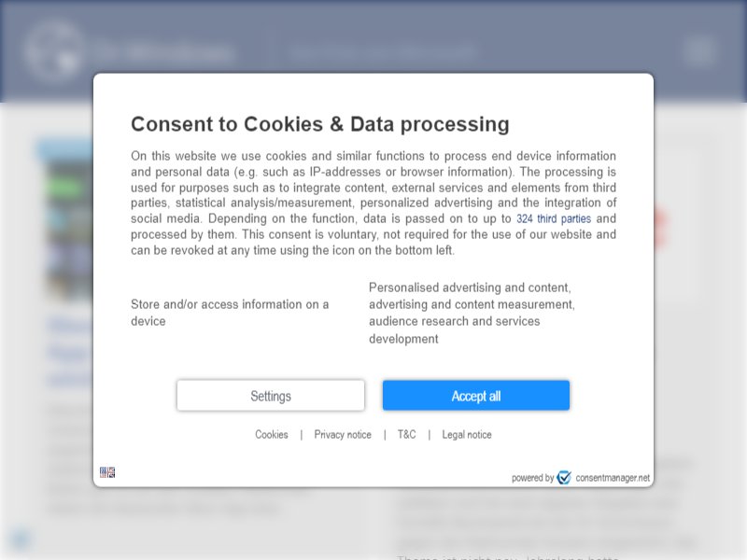Accept all cookies
This screenshot has height=560, width=747.
click(476, 395)
